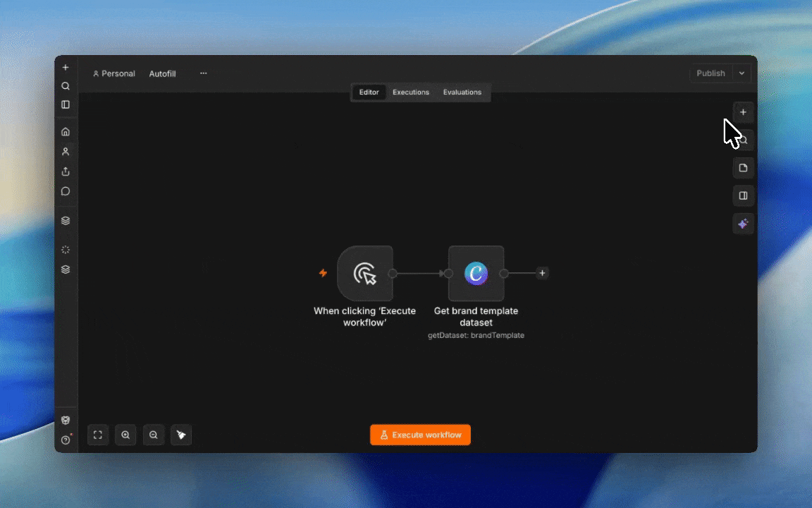Click the 'Get brand template dataset' label
Screen dimensions: 812x508
[x=476, y=317]
